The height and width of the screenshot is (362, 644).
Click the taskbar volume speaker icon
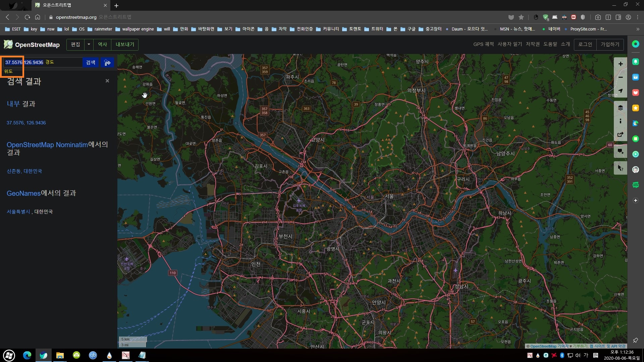tap(578, 355)
